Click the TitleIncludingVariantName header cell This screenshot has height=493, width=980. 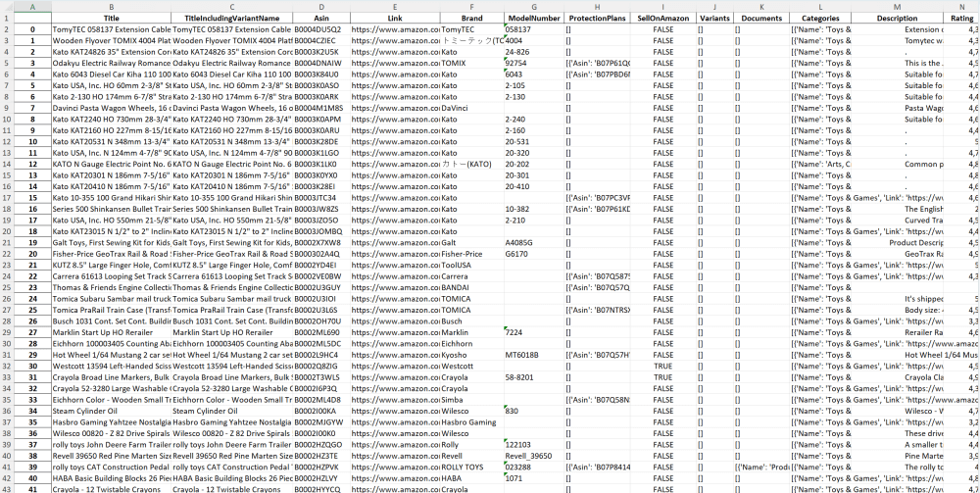pyautogui.click(x=232, y=18)
